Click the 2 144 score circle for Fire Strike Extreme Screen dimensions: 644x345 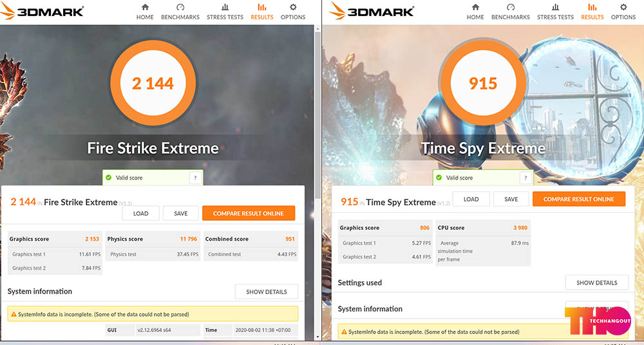153,83
